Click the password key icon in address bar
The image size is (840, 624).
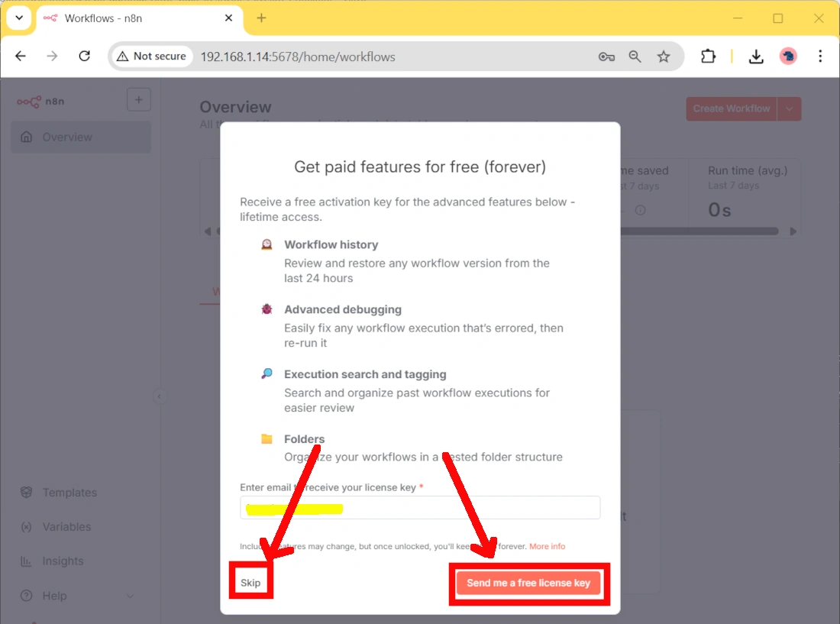(x=606, y=57)
